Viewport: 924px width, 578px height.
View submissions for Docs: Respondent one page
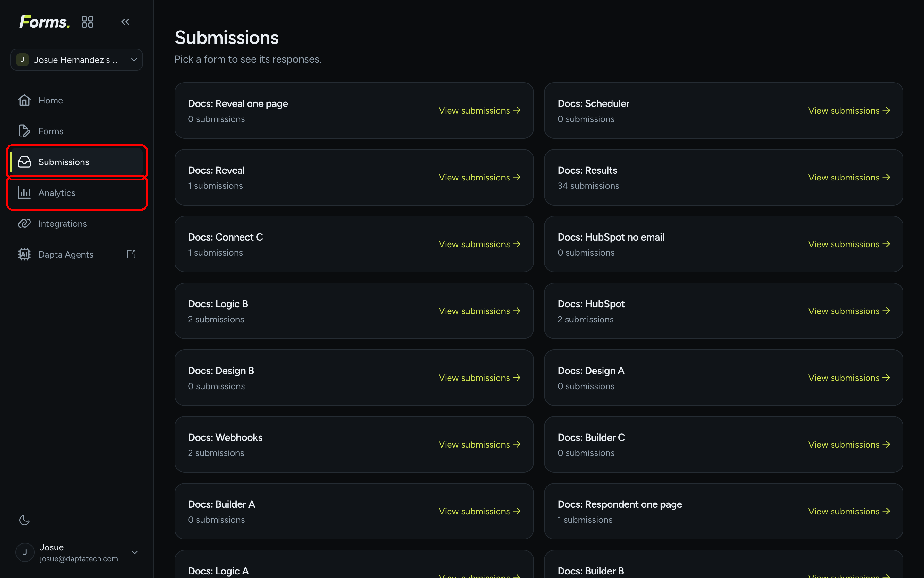[849, 511]
